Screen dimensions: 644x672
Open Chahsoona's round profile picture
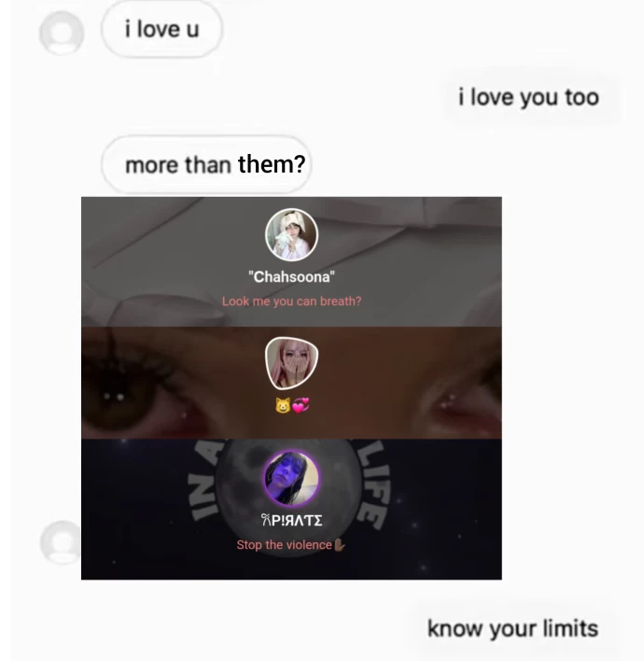pyautogui.click(x=291, y=235)
